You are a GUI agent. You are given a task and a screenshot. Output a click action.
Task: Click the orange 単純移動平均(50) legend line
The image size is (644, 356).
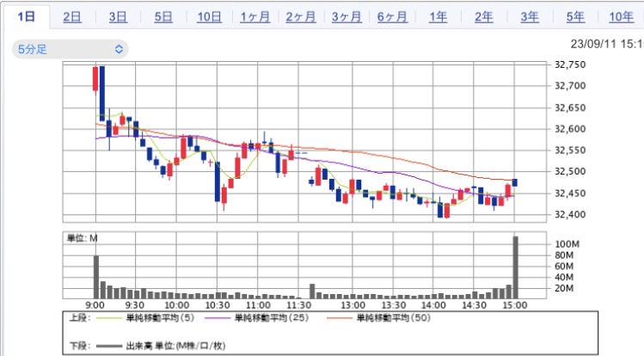coord(340,318)
